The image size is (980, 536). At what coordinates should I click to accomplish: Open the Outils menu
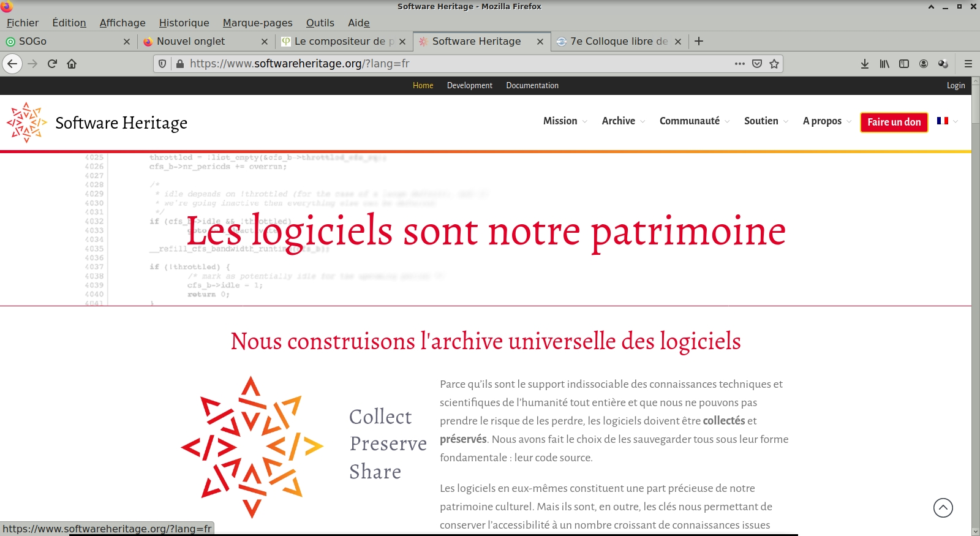pyautogui.click(x=320, y=23)
